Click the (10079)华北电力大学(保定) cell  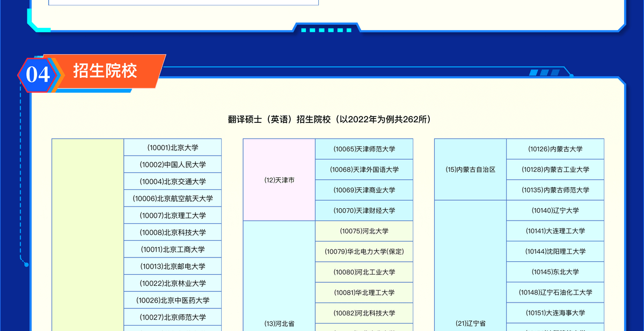pos(364,252)
